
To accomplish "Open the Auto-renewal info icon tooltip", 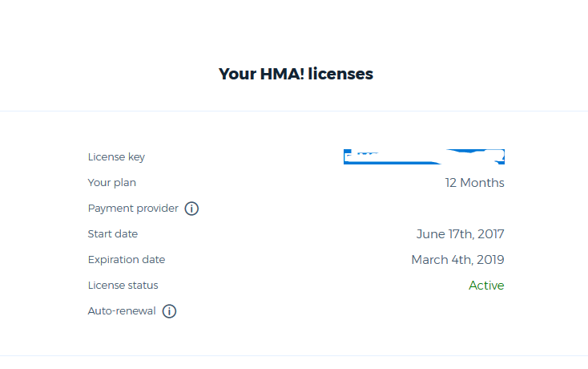I will pyautogui.click(x=169, y=311).
